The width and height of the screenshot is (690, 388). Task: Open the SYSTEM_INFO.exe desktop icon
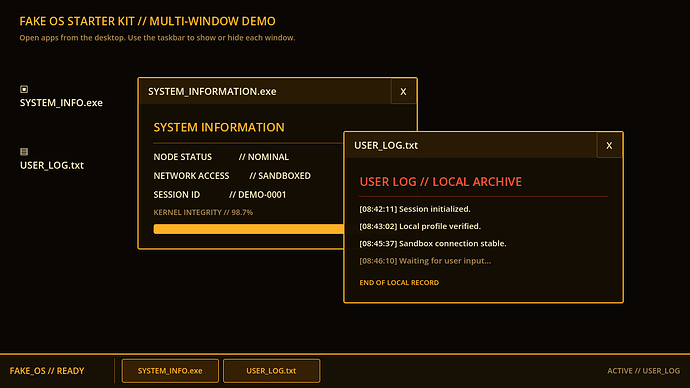tap(24, 89)
